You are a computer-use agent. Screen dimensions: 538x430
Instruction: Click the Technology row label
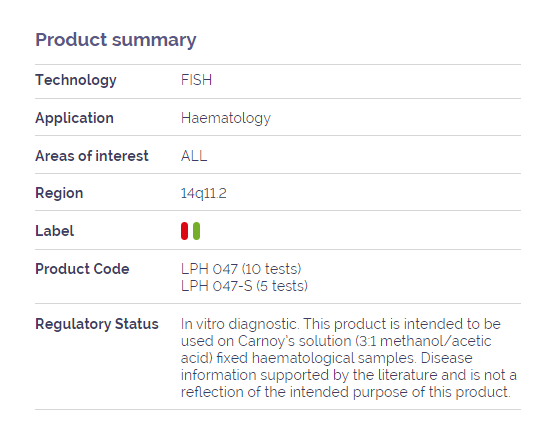(76, 80)
